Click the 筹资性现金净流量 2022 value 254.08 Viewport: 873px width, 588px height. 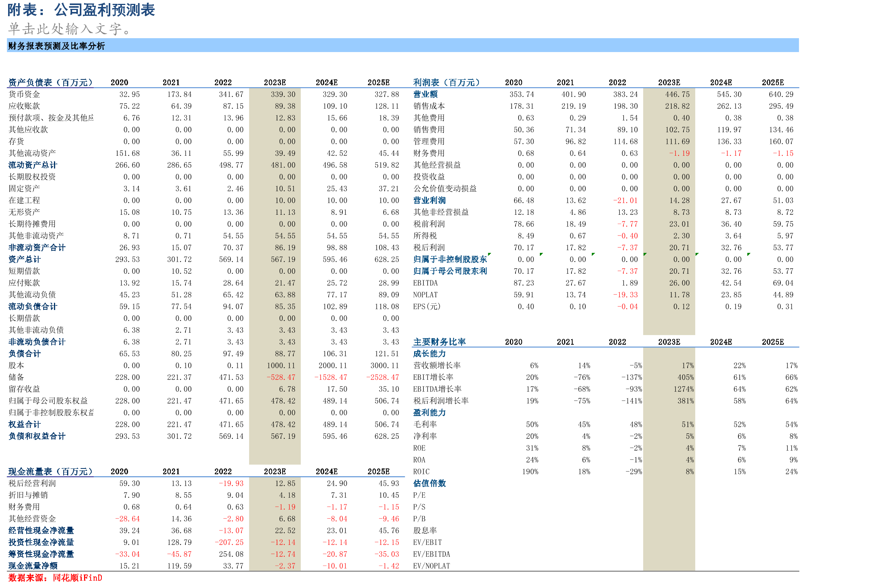click(x=231, y=554)
